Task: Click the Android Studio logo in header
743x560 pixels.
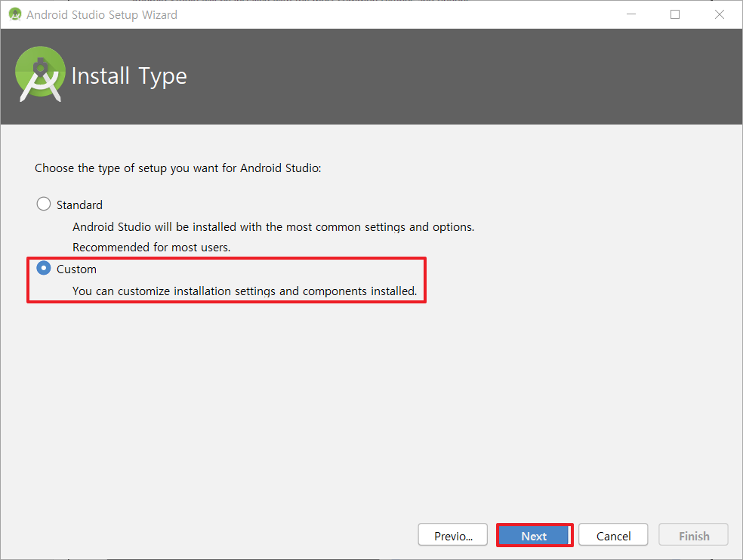Action: [x=40, y=74]
